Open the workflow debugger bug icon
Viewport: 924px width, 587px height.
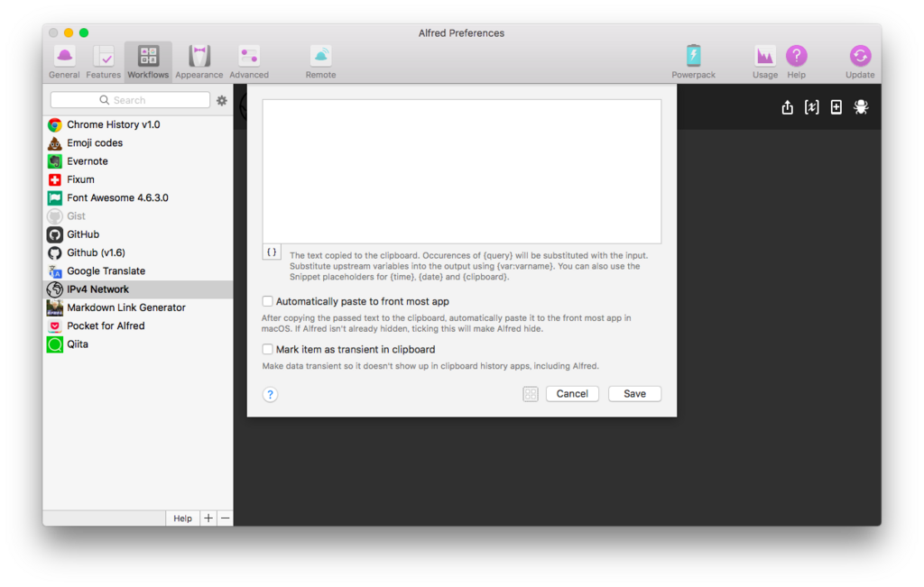[861, 107]
